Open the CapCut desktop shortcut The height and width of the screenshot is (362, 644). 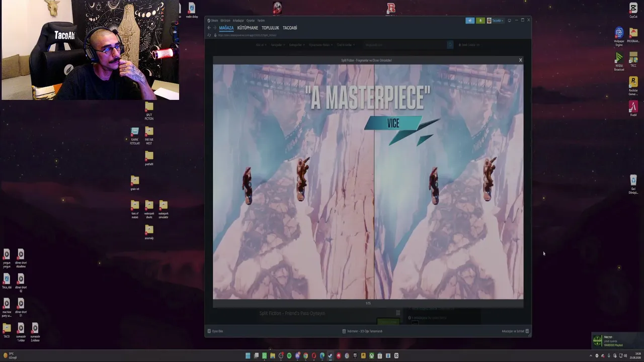coord(633,10)
